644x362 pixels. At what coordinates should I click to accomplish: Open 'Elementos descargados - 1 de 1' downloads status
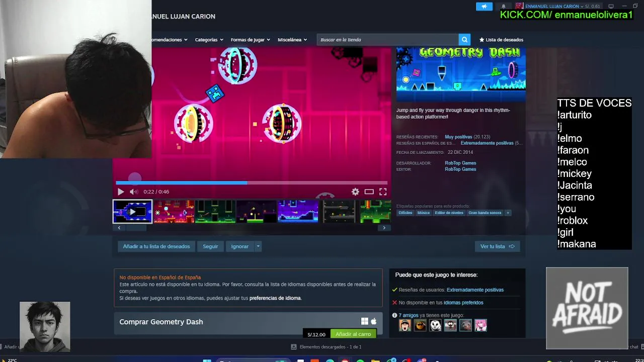[326, 347]
